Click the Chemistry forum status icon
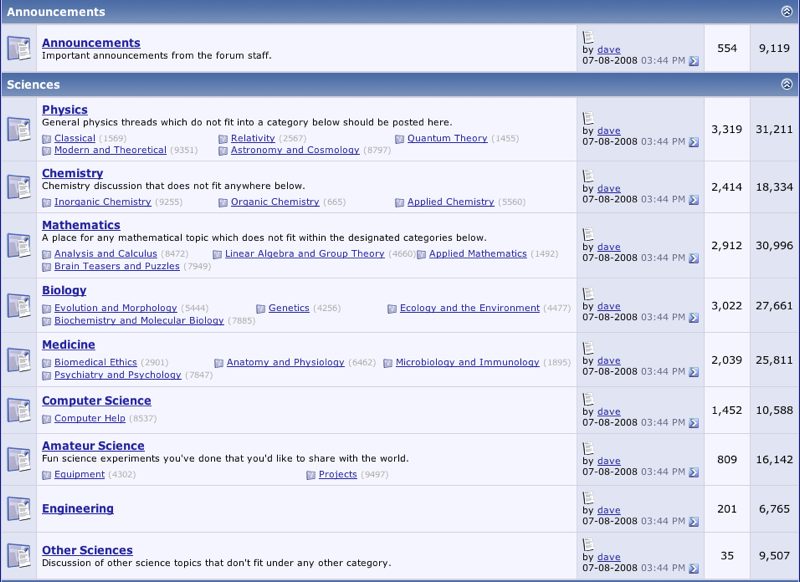Viewport: 800px width, 582px height. click(x=19, y=186)
